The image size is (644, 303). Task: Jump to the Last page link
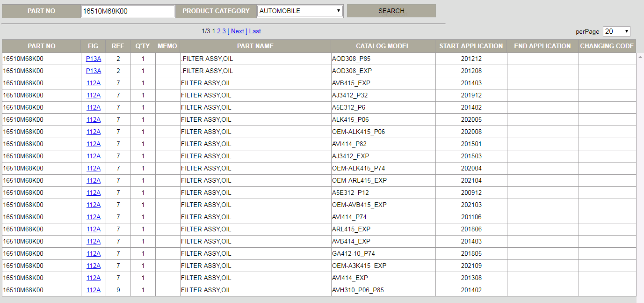click(x=255, y=31)
